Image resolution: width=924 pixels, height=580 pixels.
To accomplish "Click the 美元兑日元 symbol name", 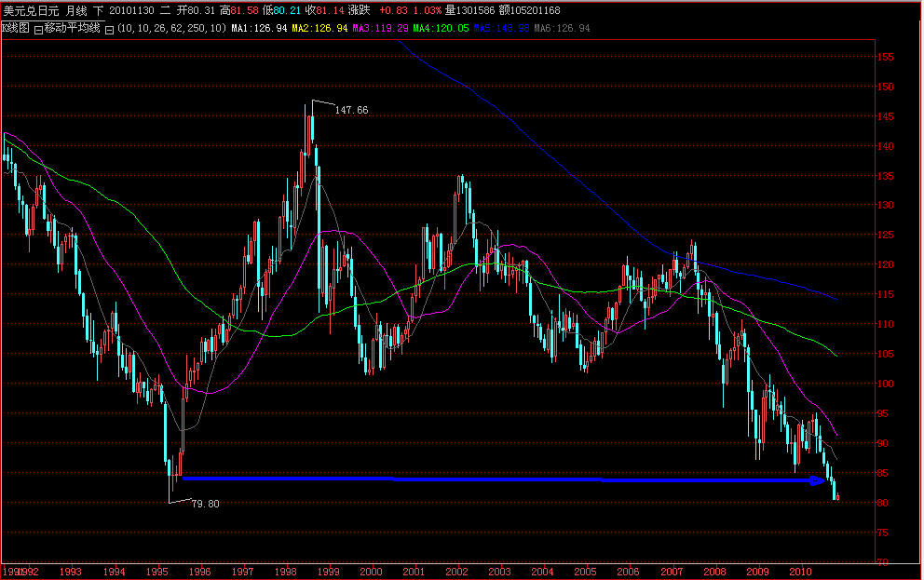I will (31, 10).
